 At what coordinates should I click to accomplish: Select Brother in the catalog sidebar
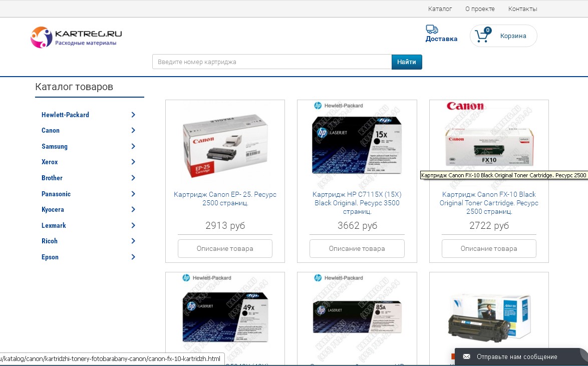tap(52, 178)
